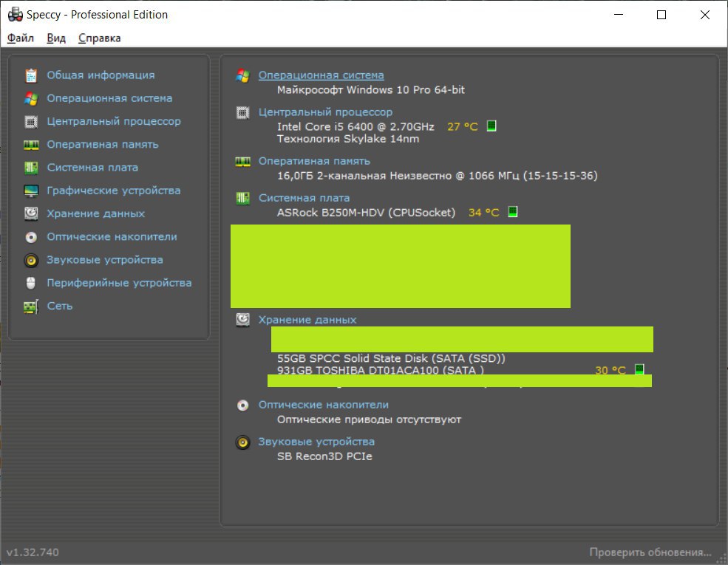Click the Speccy app icon in title bar
Image resolution: width=728 pixels, height=565 pixels.
16,14
